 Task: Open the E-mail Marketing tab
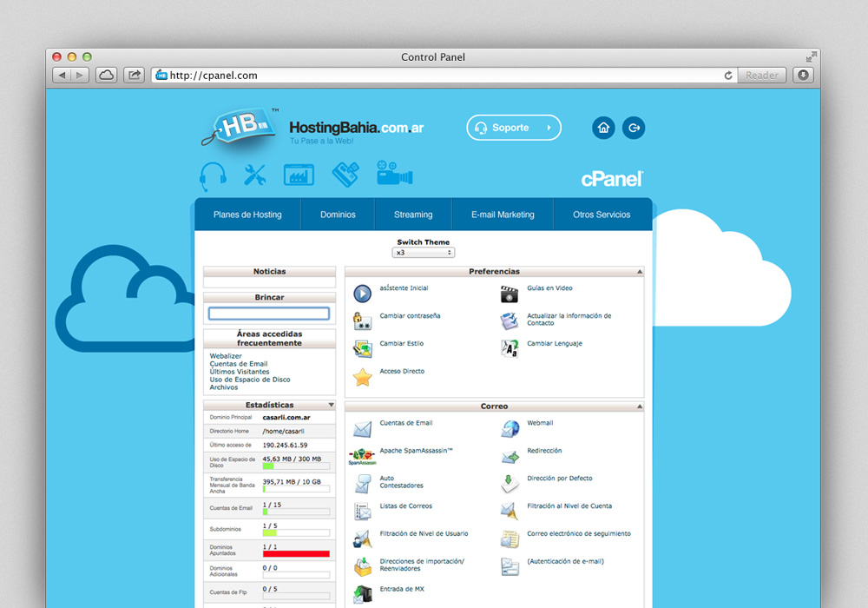coord(503,215)
